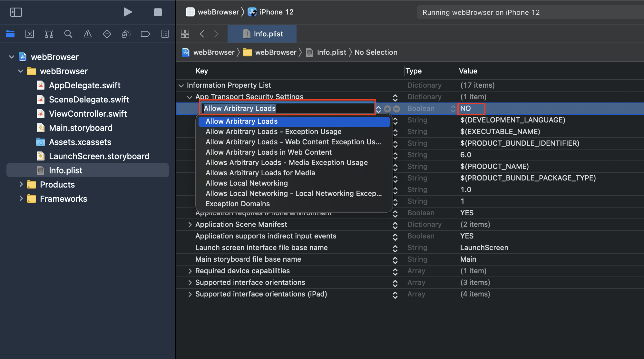Open AppDelegate.swift file
The image size is (644, 359).
coord(84,85)
